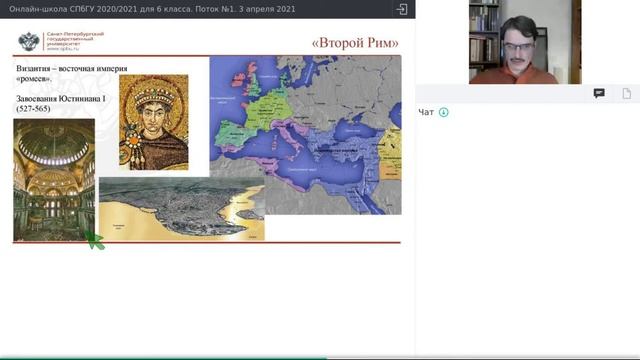Click the "Чат" label

[426, 112]
